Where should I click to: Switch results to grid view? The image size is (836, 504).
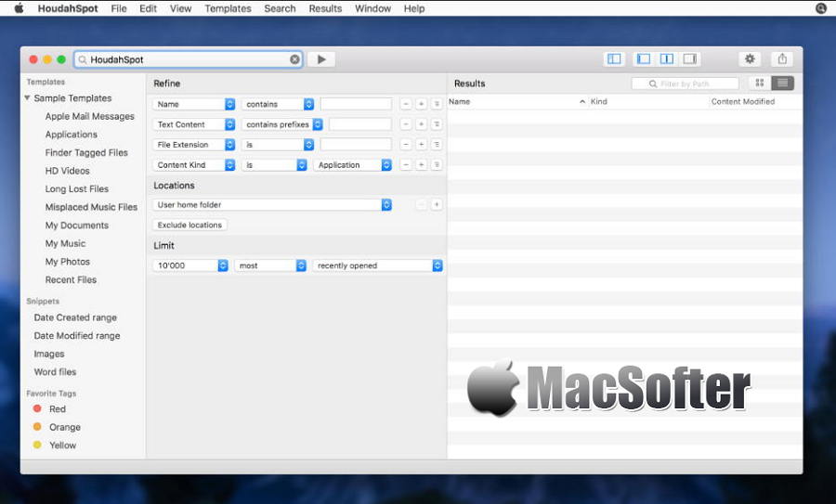(760, 84)
